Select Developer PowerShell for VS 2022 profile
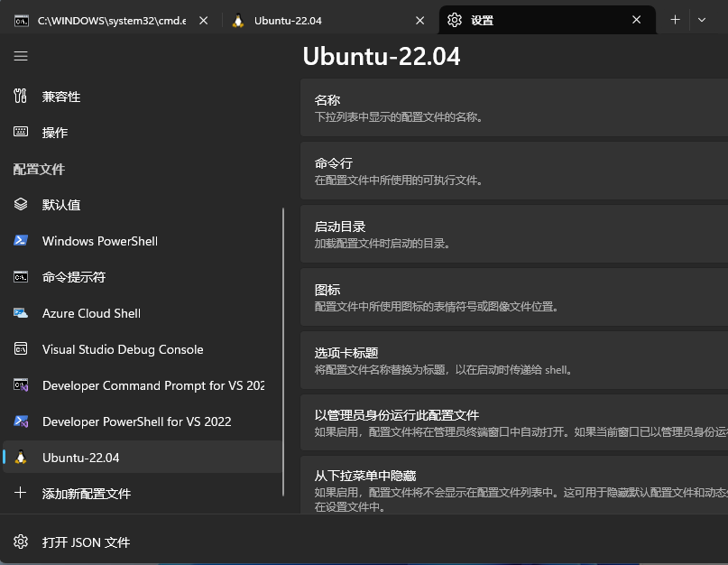The width and height of the screenshot is (728, 565). 142,421
